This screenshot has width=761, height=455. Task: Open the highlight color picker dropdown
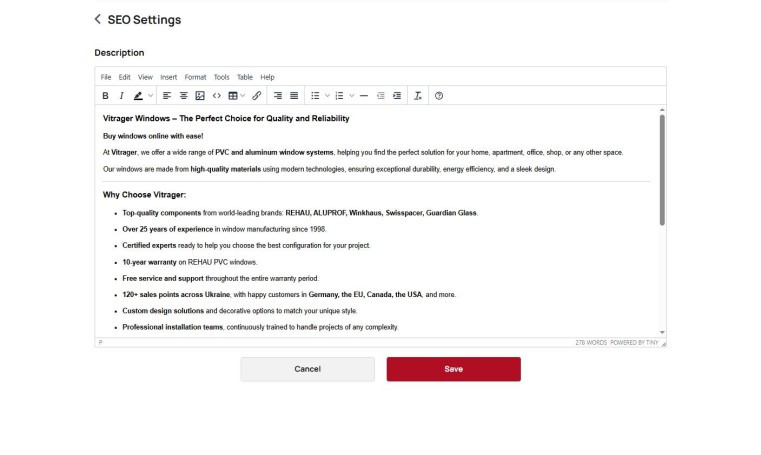150,96
